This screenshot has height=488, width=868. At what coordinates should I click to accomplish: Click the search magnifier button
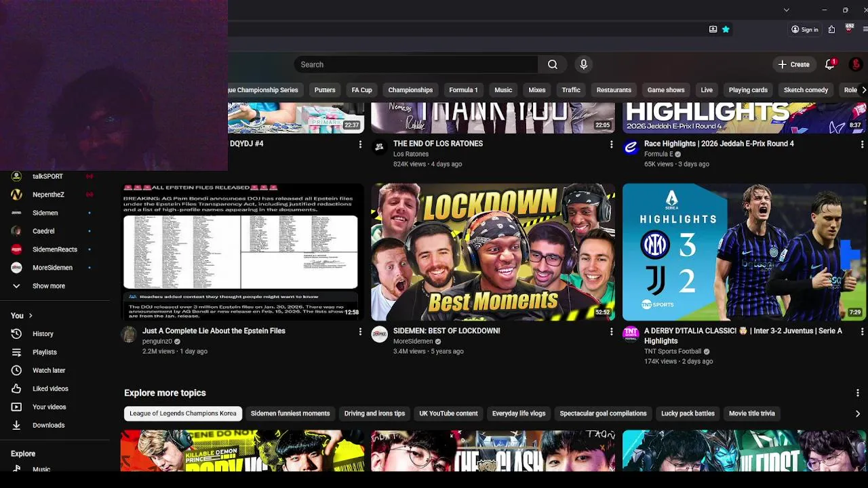[553, 64]
